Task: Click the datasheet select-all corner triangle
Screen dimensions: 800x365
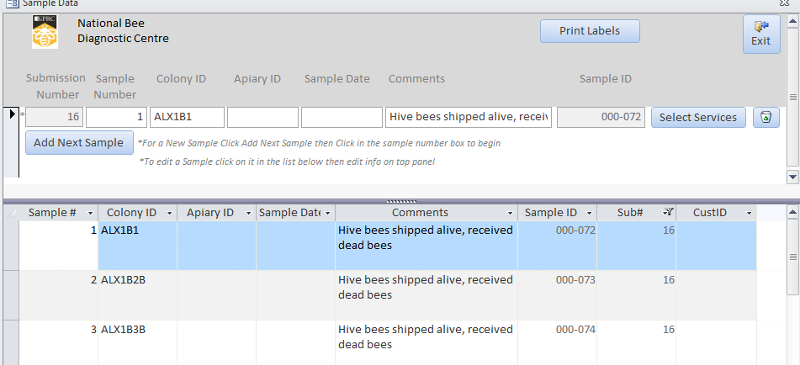Action: pyautogui.click(x=11, y=213)
